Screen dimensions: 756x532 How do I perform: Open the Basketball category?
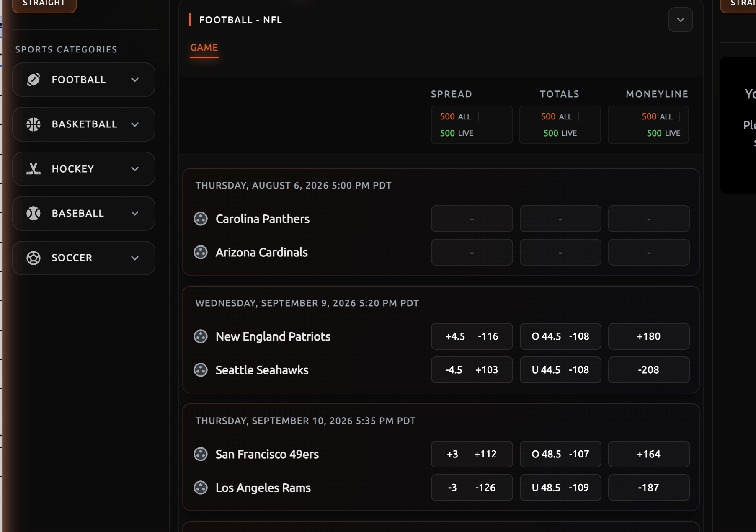(84, 124)
